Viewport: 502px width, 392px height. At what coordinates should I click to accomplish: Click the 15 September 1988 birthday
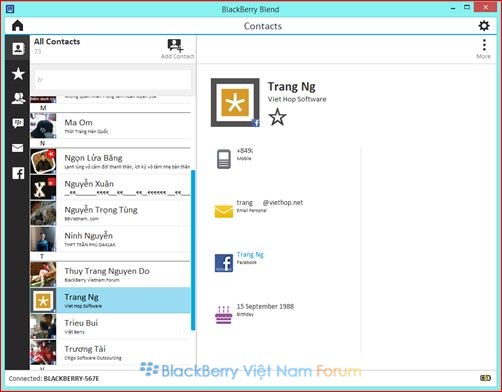pyautogui.click(x=265, y=306)
